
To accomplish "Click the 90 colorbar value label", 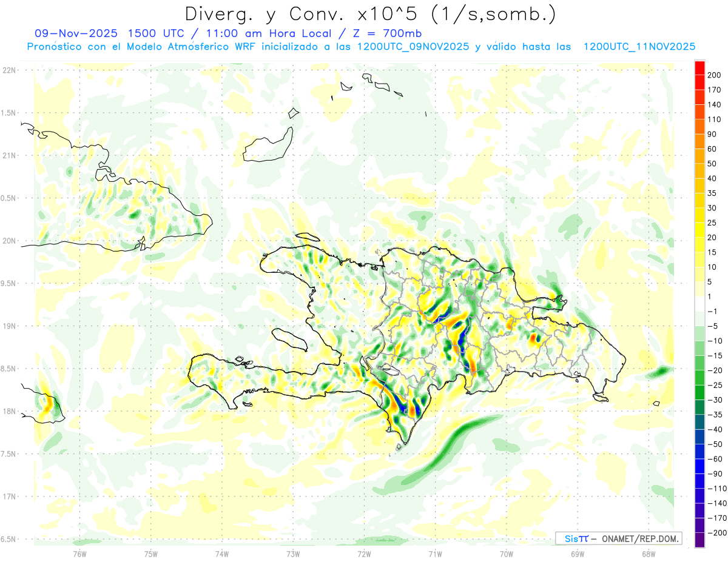I will coord(712,133).
